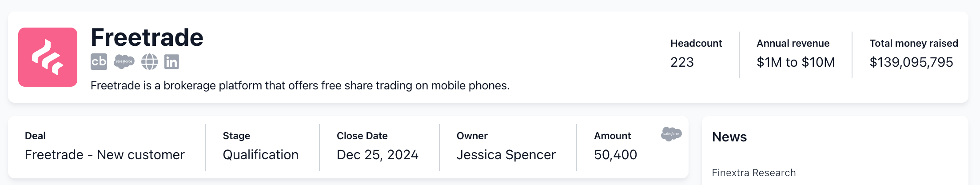Click the Qualification stage value
Image resolution: width=980 pixels, height=185 pixels.
coord(260,155)
